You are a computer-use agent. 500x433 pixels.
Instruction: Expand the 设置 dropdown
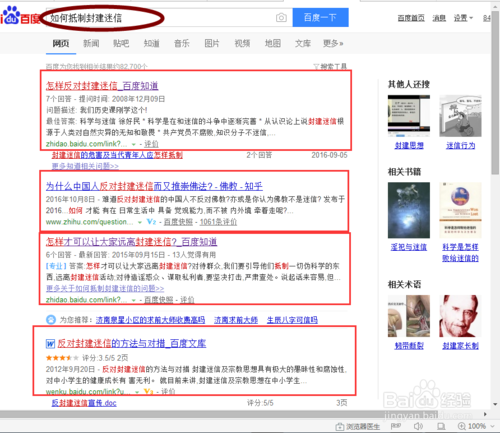(463, 18)
